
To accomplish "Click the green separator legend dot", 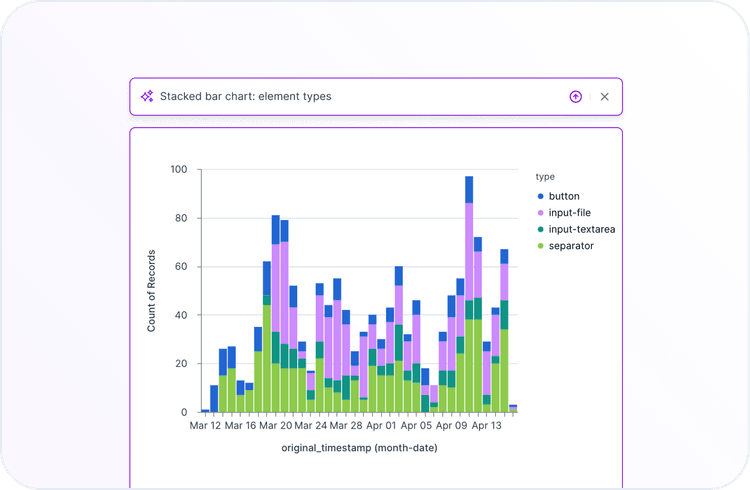I will point(540,245).
